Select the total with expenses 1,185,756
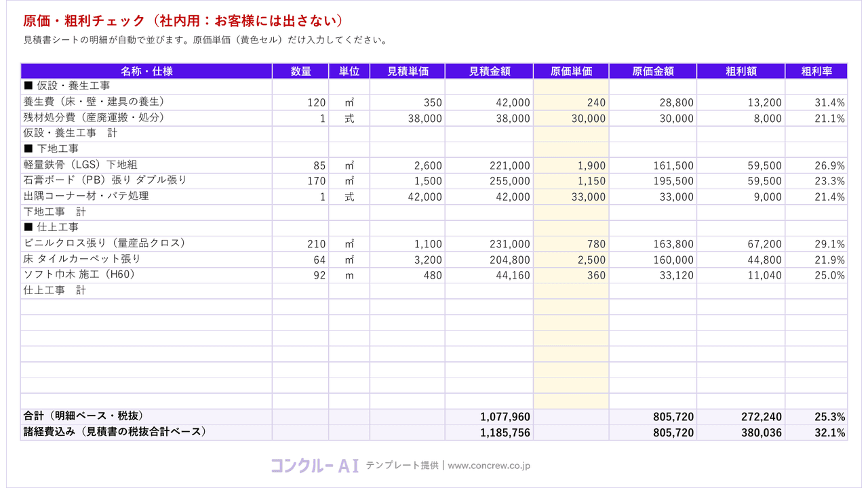This screenshot has height=488, width=868. point(489,432)
